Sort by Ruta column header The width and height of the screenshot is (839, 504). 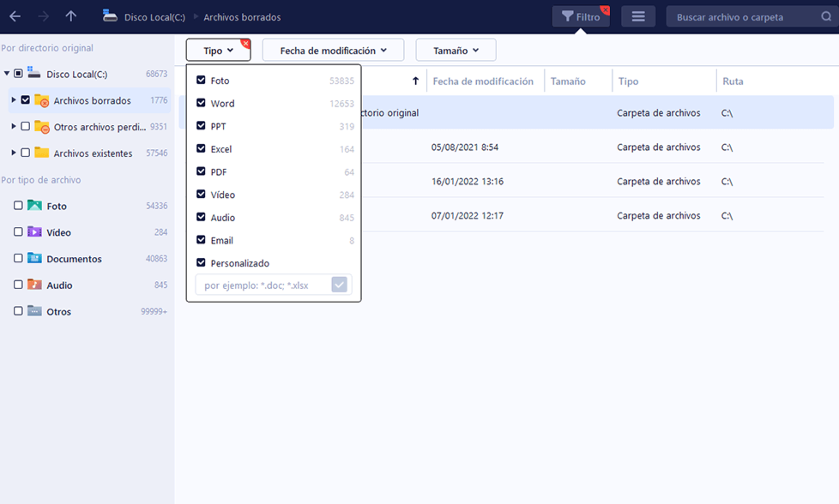pyautogui.click(x=733, y=81)
